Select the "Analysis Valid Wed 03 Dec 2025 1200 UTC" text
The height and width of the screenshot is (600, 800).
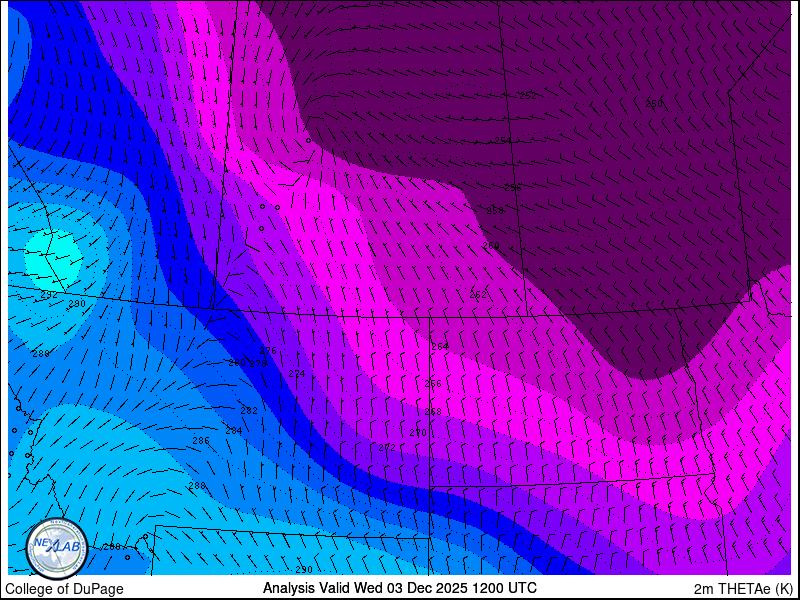[x=399, y=588]
